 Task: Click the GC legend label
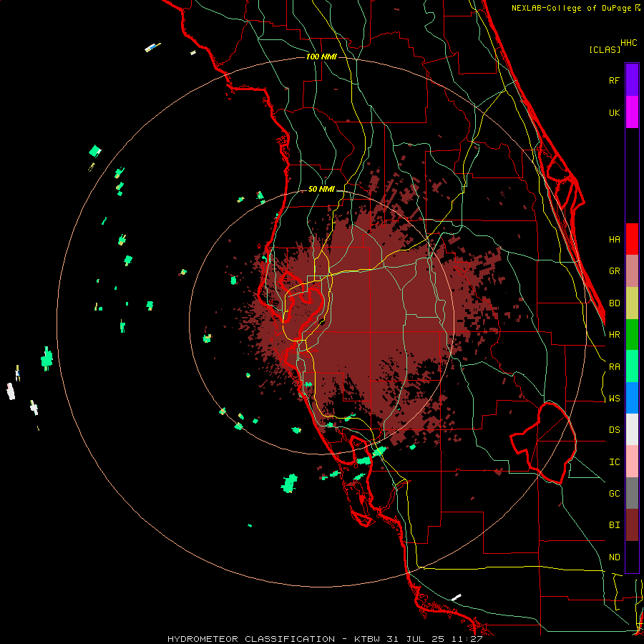point(614,494)
